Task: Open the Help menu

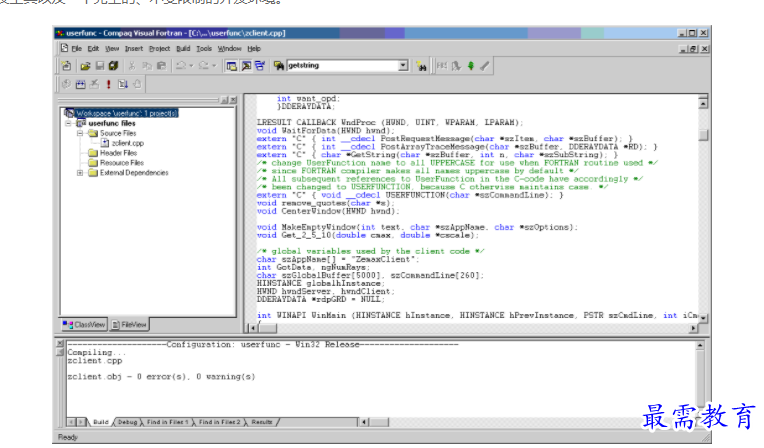Action: coord(254,49)
